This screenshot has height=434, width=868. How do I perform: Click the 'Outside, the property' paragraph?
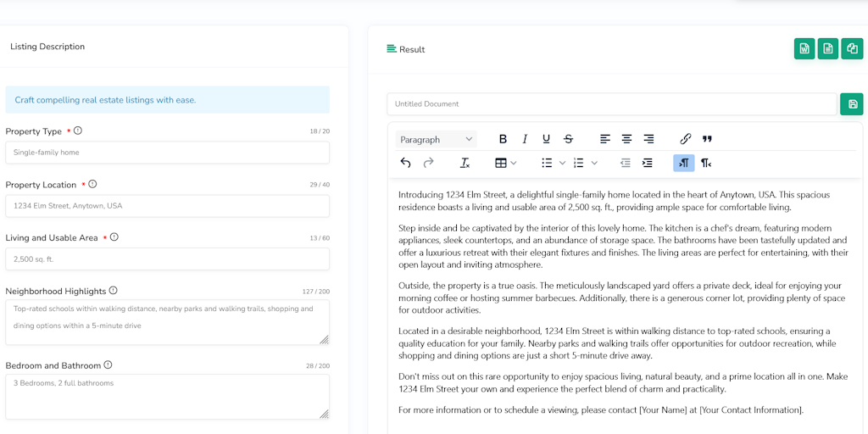[x=621, y=298]
